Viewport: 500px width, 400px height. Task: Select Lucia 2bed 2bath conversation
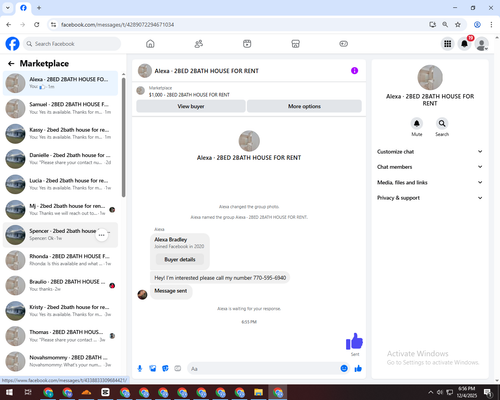[60, 184]
